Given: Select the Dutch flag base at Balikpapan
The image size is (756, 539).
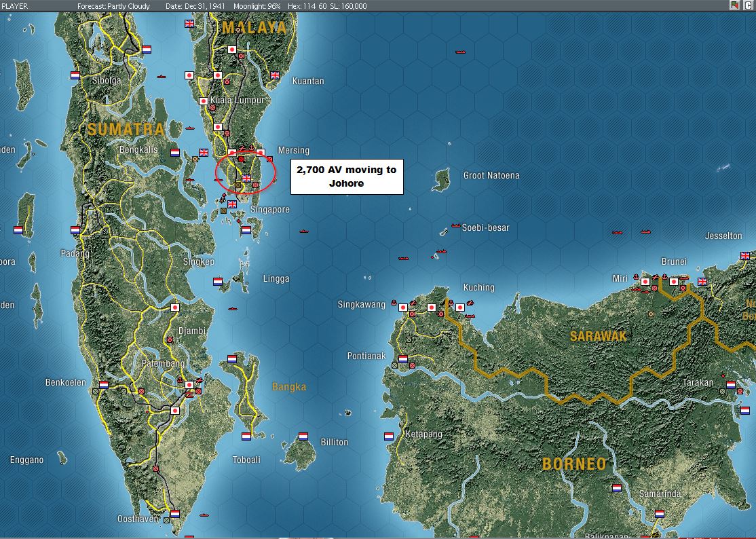Looking at the screenshot, I should click(x=645, y=538).
